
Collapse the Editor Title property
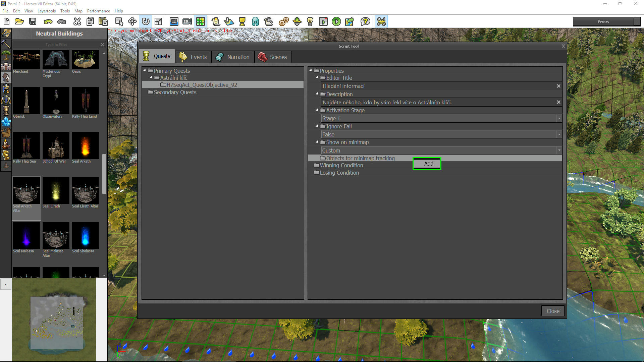pos(317,77)
